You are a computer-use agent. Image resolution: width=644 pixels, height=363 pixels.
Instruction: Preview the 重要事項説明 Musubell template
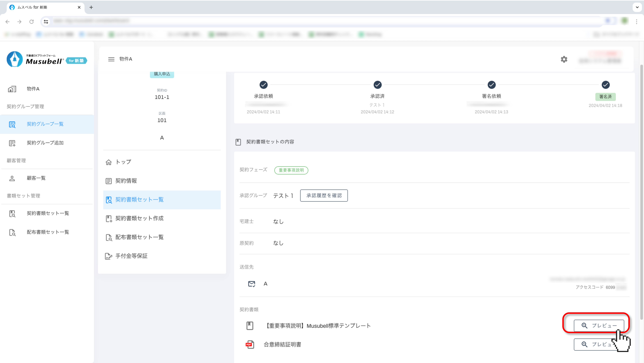599,326
